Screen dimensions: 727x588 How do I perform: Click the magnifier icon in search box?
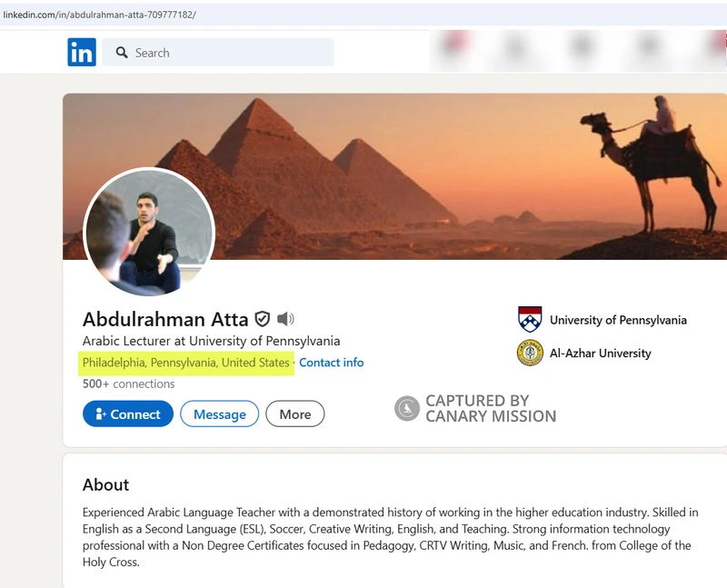122,53
